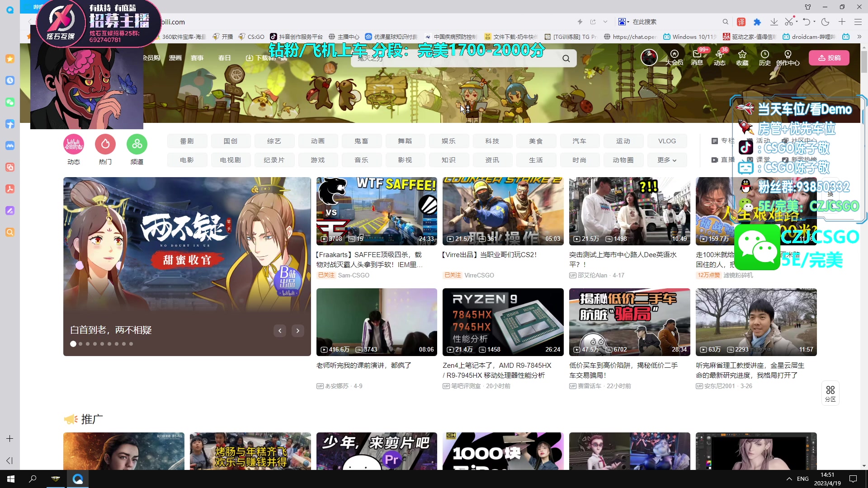The width and height of the screenshot is (868, 488).
Task: Select the 番剧 category tab
Action: click(187, 141)
